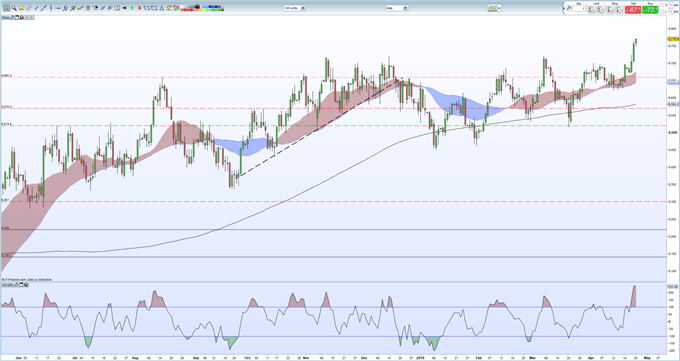Pick the green up-arrow marker tool
The width and height of the screenshot is (680, 361).
[x=132, y=8]
